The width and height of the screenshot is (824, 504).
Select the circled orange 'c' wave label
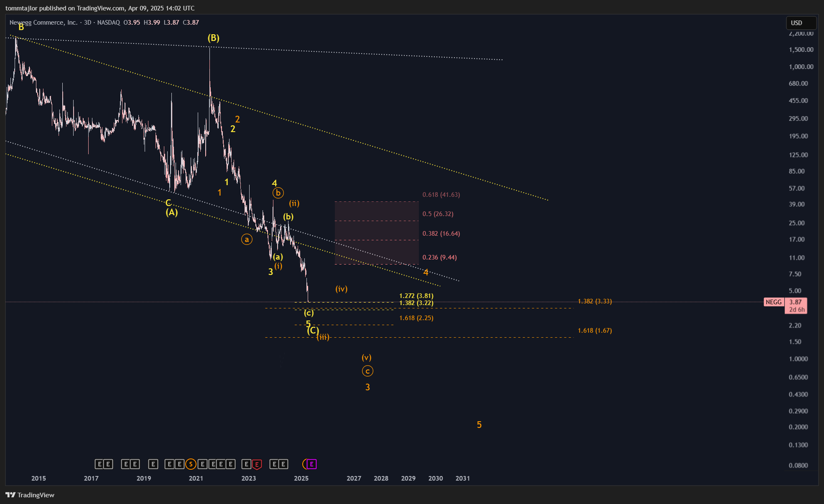tap(367, 371)
